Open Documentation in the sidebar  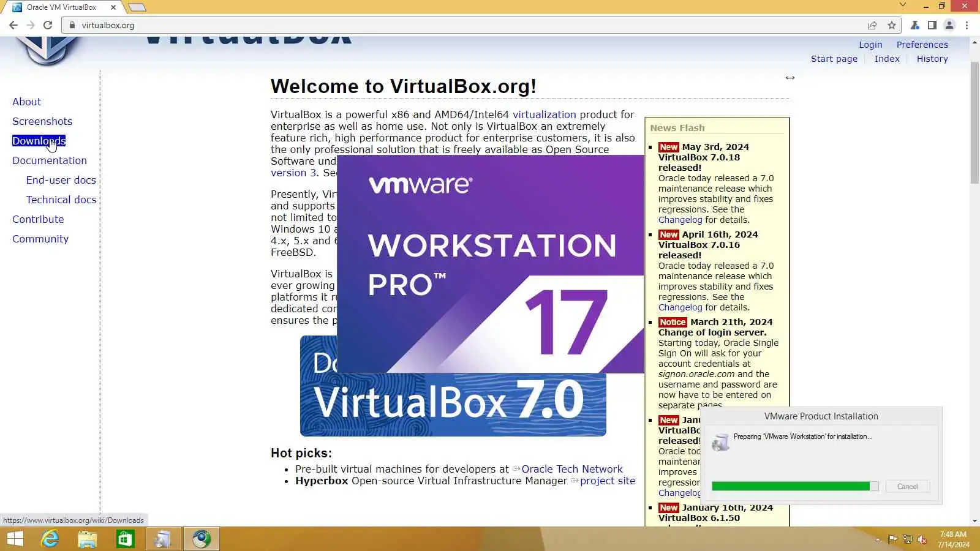[50, 160]
